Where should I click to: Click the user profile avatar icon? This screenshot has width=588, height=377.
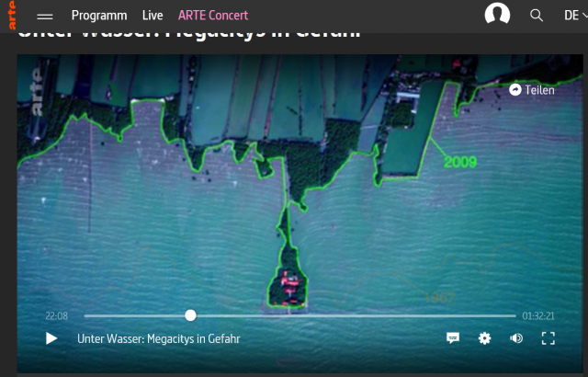click(x=497, y=15)
